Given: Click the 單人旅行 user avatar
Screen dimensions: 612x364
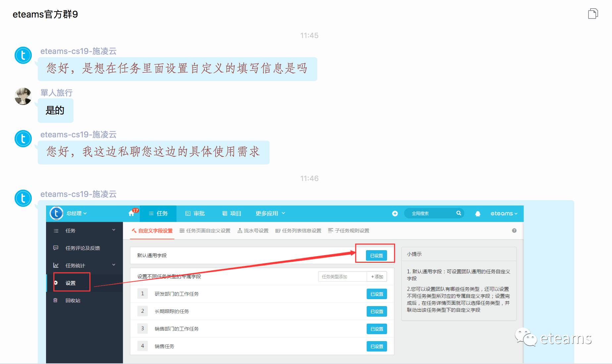Looking at the screenshot, I should pyautogui.click(x=23, y=96).
